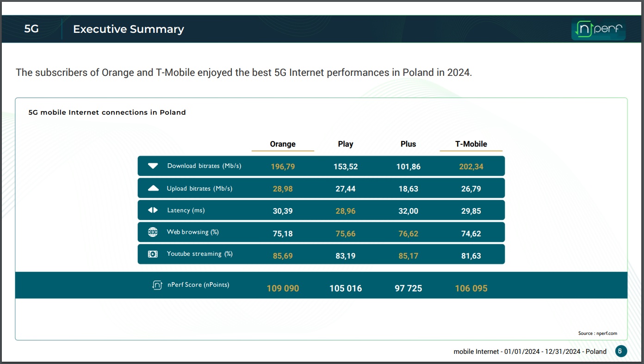The image size is (644, 364).
Task: Click Play nPerf score 105 016
Action: click(346, 289)
